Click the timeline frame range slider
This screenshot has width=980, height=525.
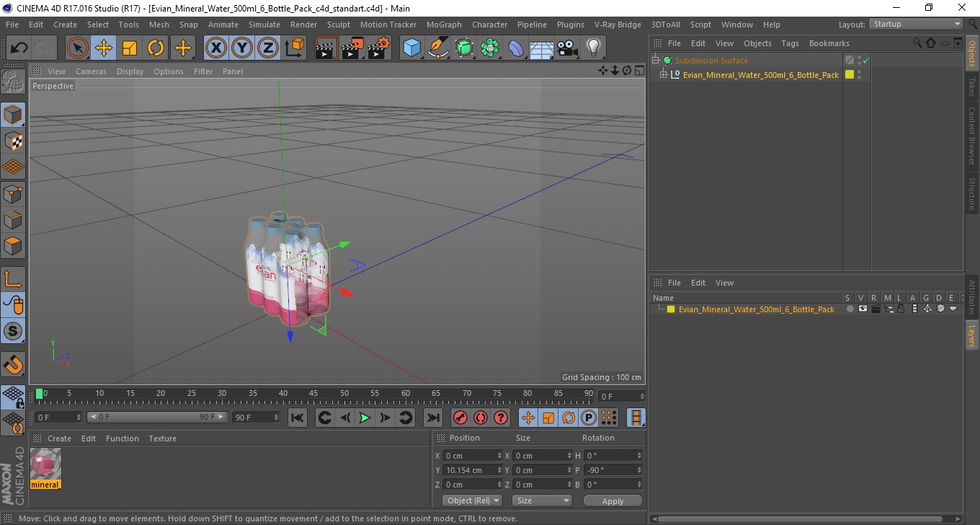pyautogui.click(x=158, y=418)
